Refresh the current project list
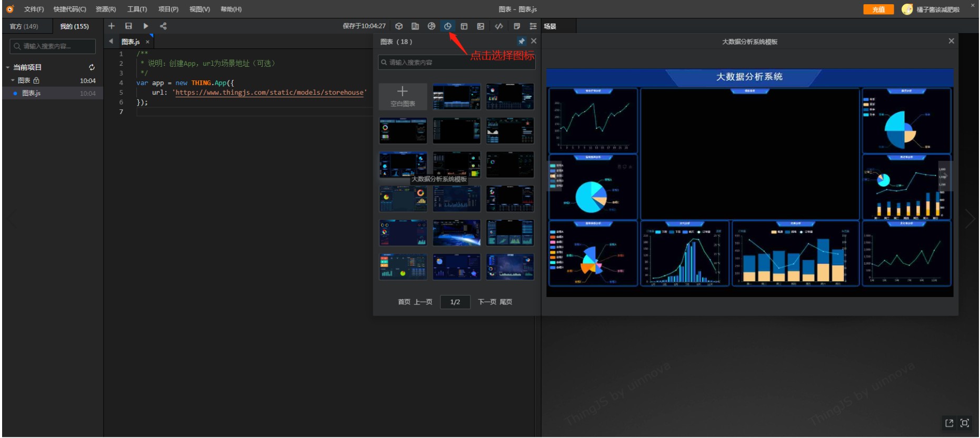Viewport: 980px width, 438px height. (92, 67)
